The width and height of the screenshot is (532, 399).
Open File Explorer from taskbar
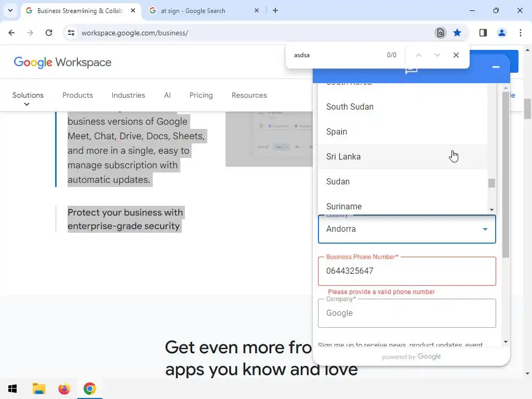coord(38,389)
